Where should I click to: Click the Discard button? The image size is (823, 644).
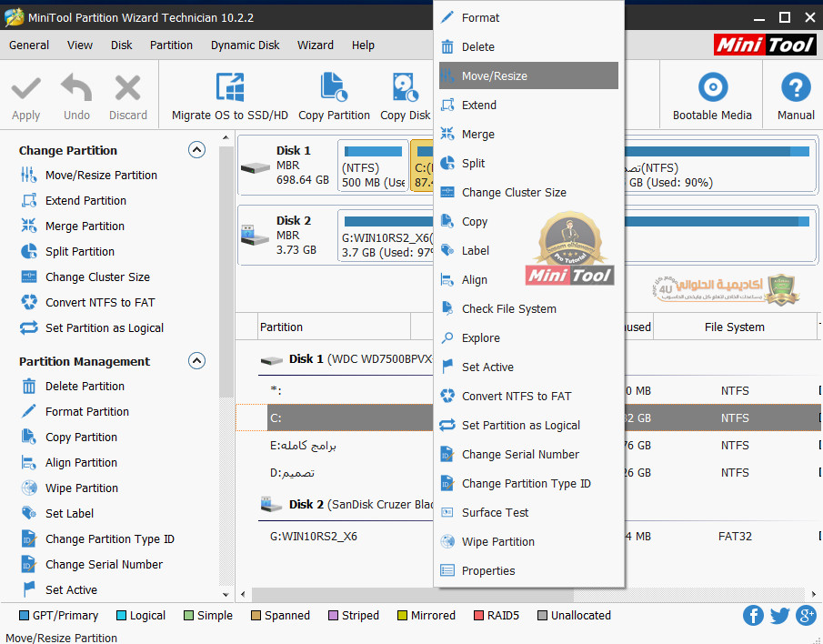click(x=128, y=97)
